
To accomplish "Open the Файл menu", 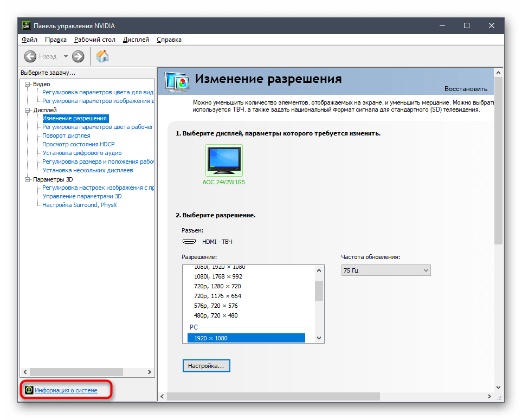I will [29, 40].
